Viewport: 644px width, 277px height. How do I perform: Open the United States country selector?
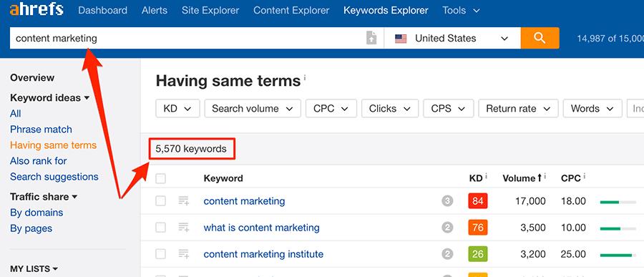(452, 38)
